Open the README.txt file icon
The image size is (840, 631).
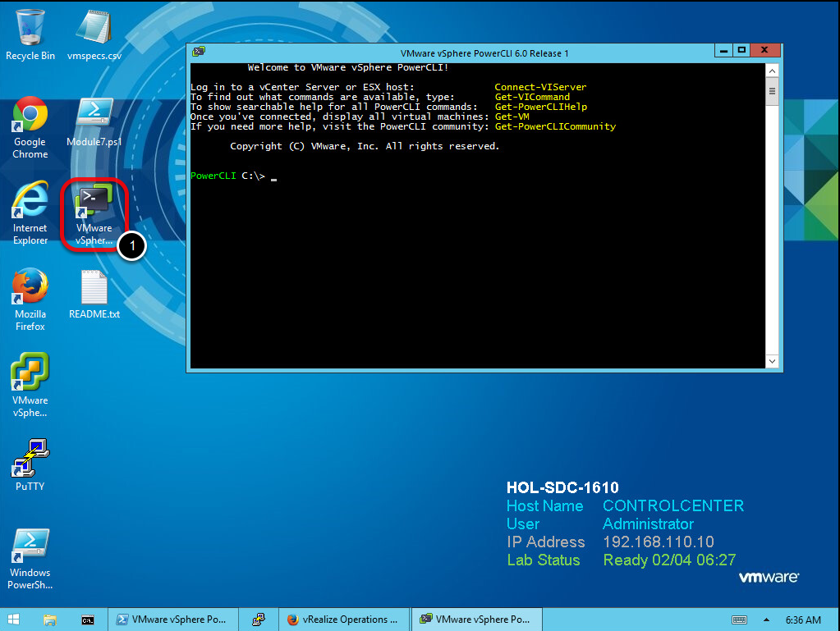94,295
